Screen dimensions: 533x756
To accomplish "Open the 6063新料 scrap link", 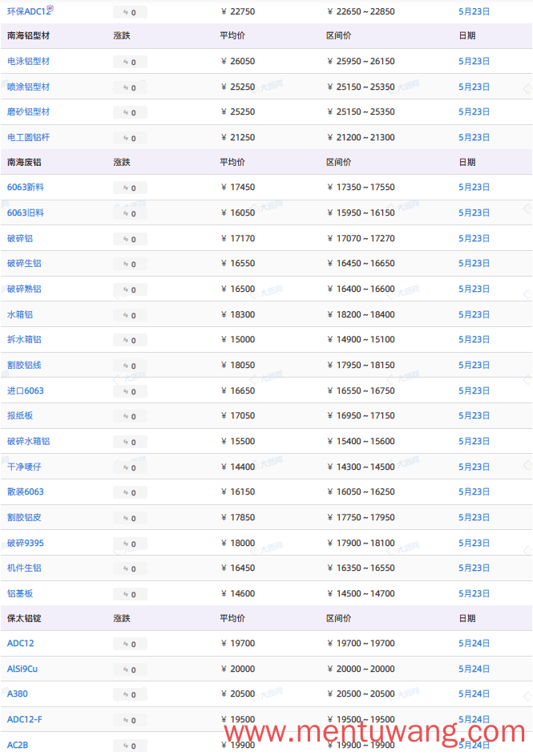I will [26, 187].
